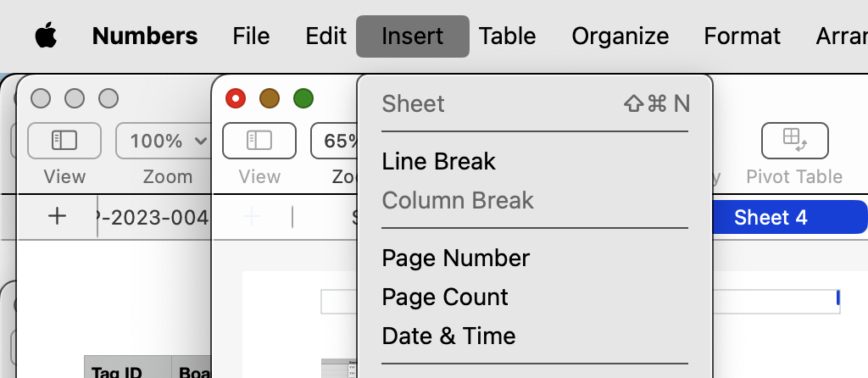Open the 100% Zoom dropdown

click(x=164, y=140)
